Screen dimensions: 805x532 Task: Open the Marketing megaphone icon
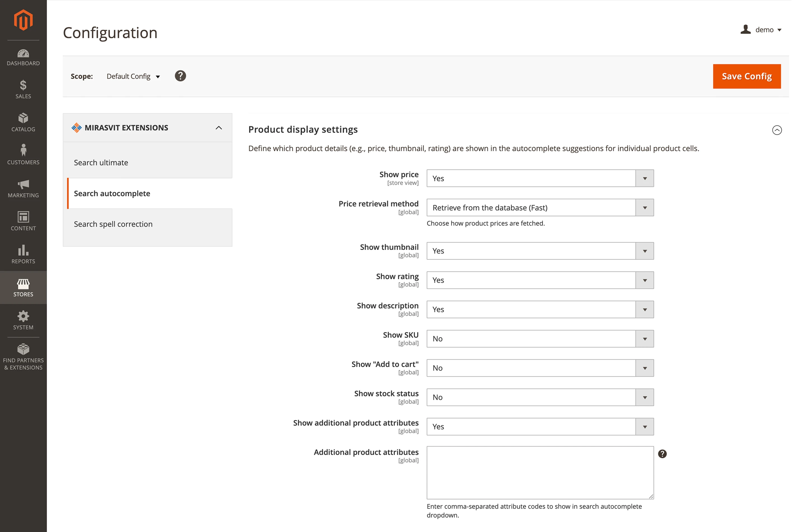23,188
